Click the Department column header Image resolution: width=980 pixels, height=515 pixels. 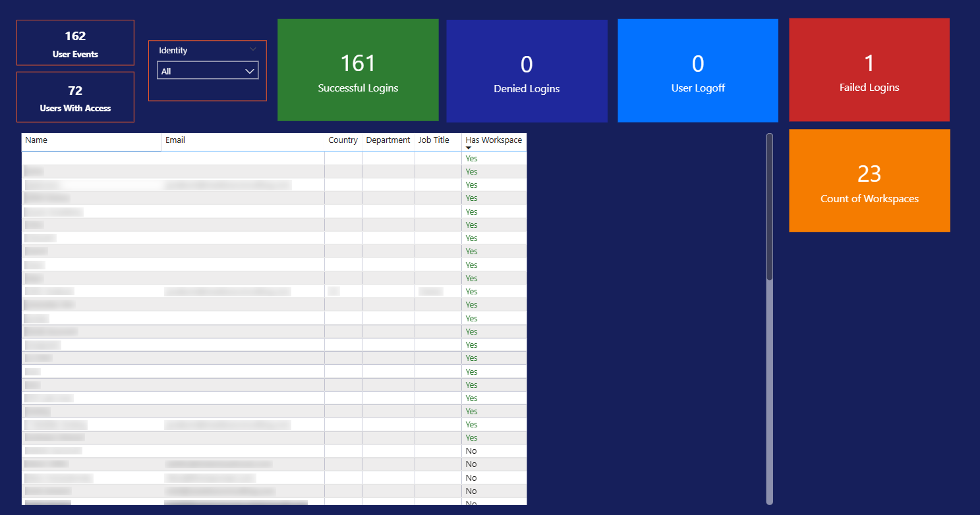(x=388, y=140)
